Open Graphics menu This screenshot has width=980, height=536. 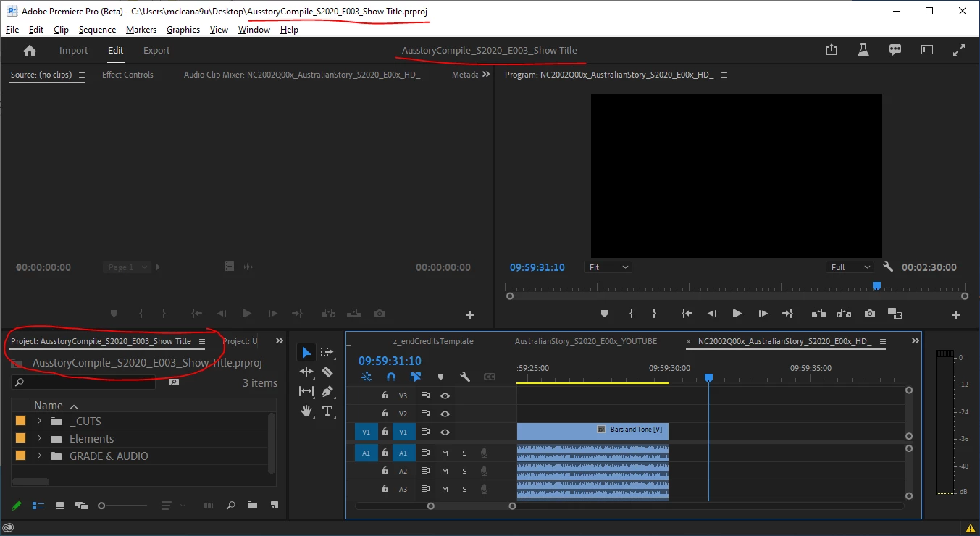tap(183, 30)
